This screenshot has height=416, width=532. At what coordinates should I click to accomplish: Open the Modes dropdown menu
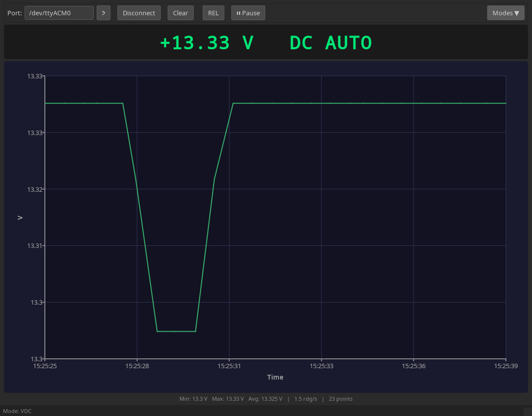[x=505, y=13]
